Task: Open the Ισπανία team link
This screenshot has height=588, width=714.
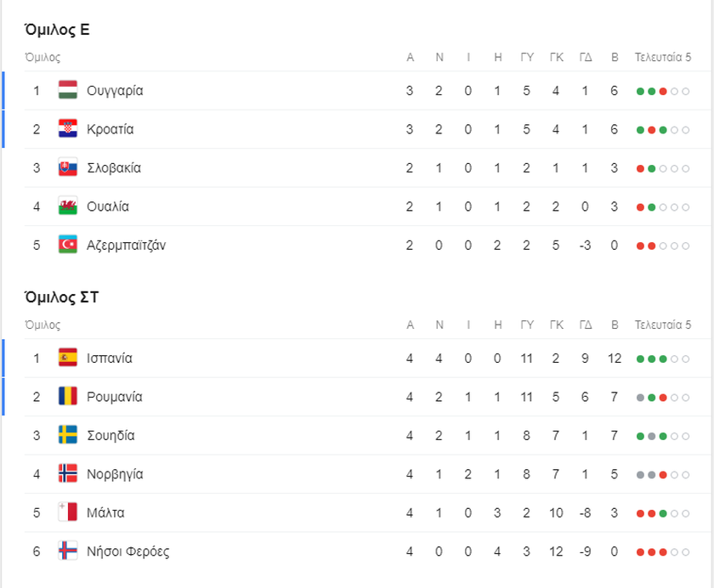Action: [x=110, y=358]
